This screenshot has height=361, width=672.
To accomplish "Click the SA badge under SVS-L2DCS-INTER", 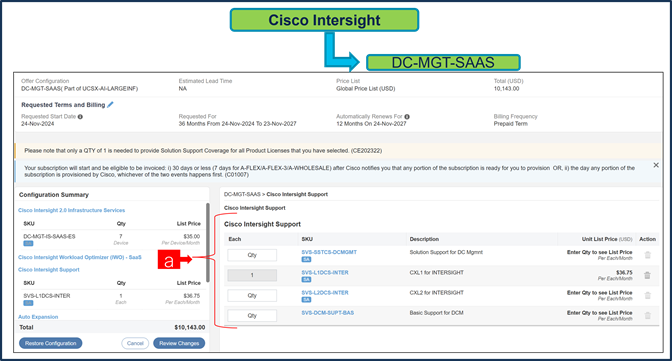I will click(306, 300).
